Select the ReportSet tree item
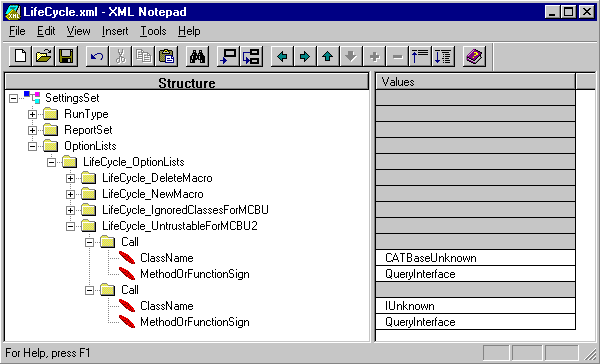 click(88, 130)
